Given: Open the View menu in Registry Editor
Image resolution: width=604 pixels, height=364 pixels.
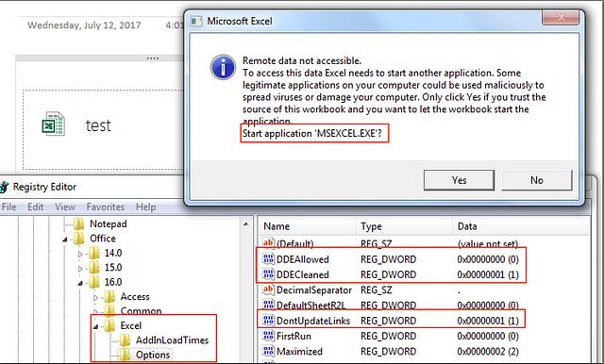Looking at the screenshot, I should (65, 207).
